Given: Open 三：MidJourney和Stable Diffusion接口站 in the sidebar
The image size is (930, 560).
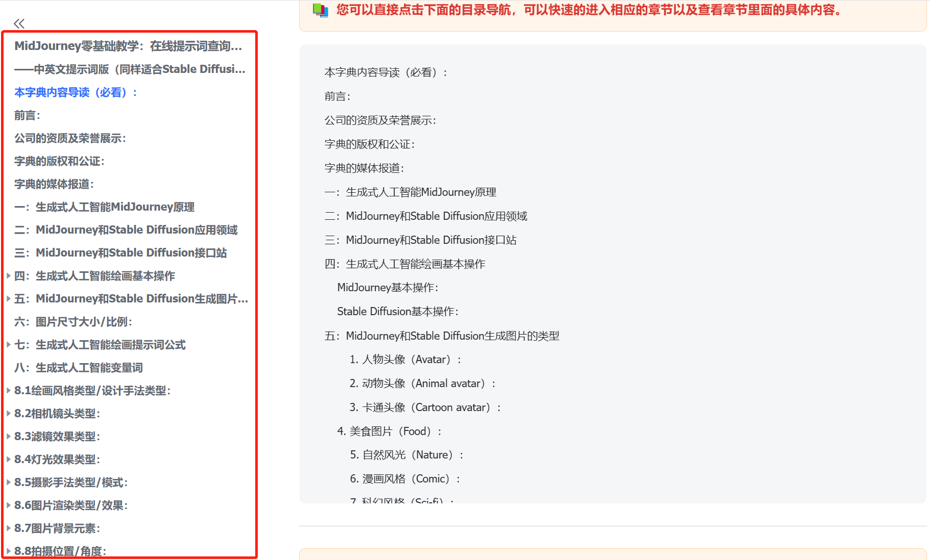Looking at the screenshot, I should (x=120, y=253).
